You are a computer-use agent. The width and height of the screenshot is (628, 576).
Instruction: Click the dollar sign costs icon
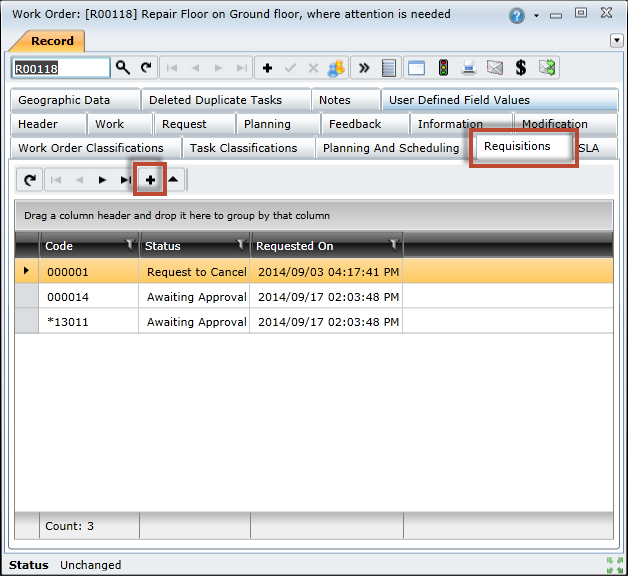(520, 68)
